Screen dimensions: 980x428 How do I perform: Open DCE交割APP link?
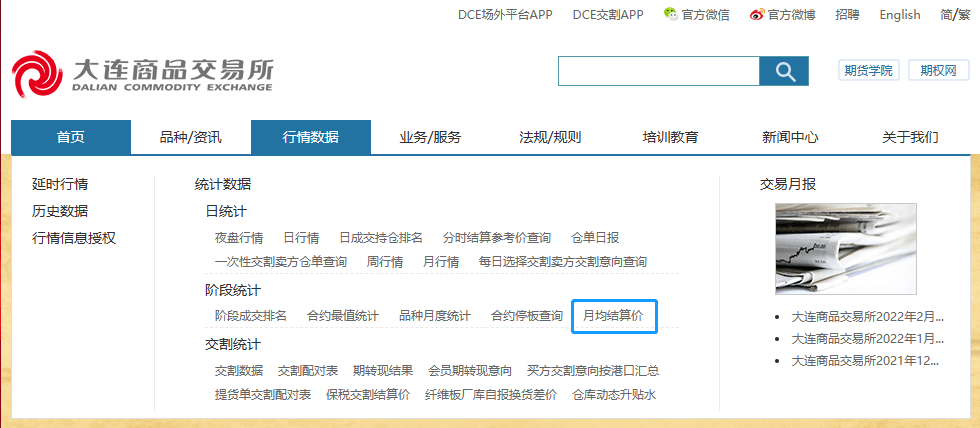point(608,14)
